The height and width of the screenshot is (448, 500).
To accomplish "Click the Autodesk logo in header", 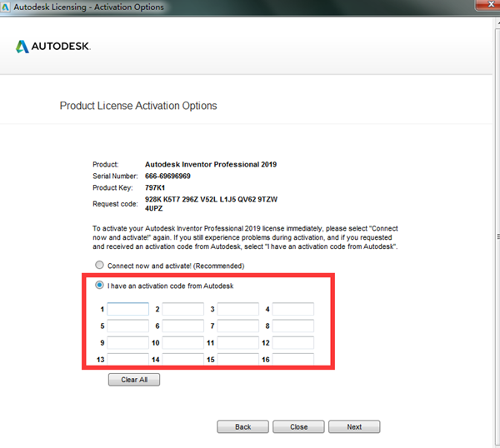I will tap(52, 46).
